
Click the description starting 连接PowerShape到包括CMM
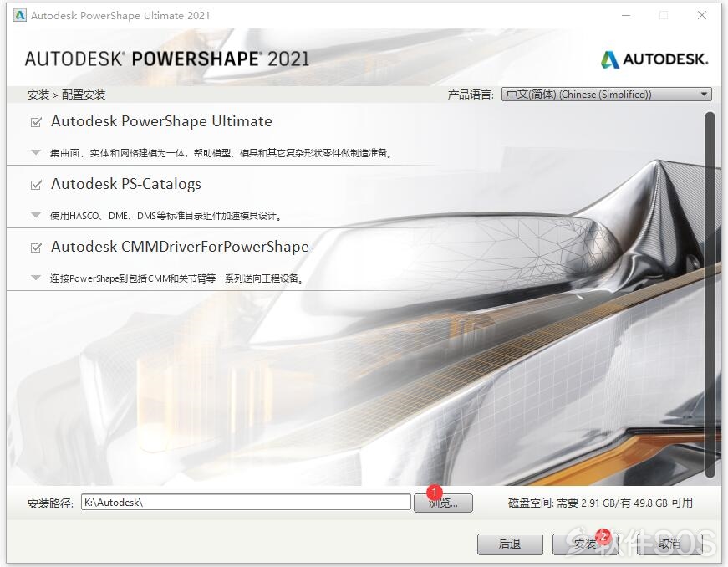coord(176,278)
